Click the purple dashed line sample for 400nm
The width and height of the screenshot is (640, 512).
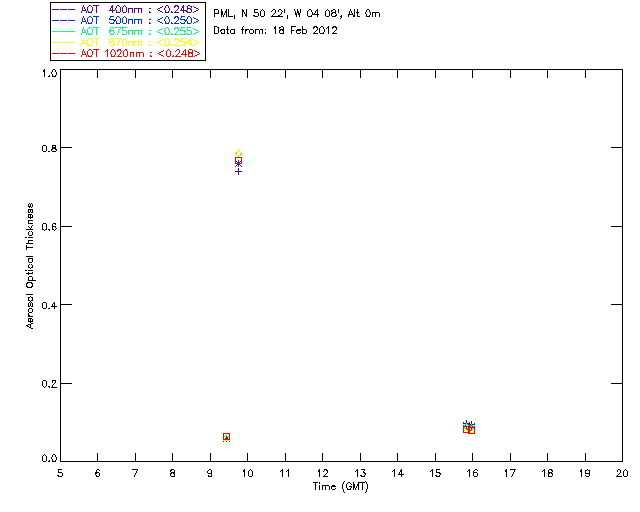[64, 9]
